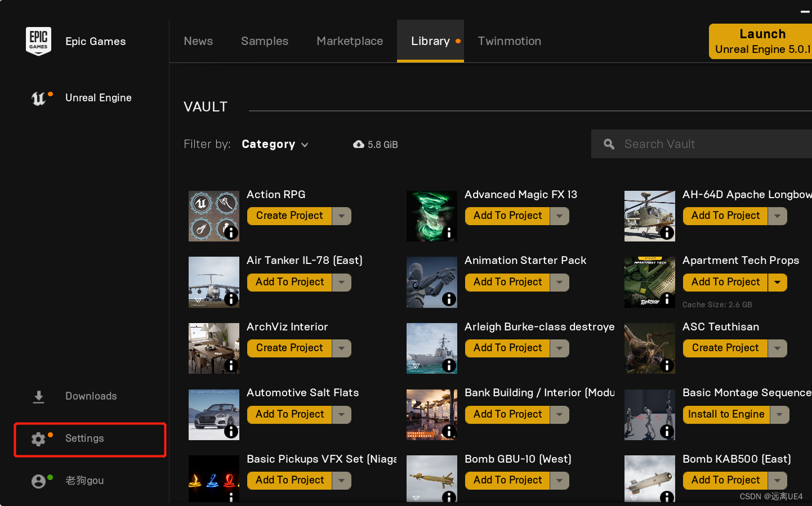This screenshot has height=506, width=812.
Task: Show info icon on Automotive Salt Flats
Action: tap(231, 431)
